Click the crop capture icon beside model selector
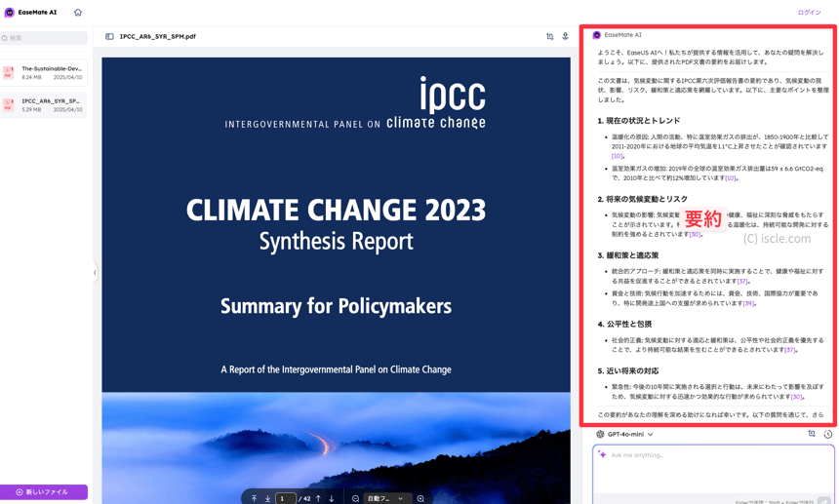The height and width of the screenshot is (504, 839). click(x=812, y=434)
